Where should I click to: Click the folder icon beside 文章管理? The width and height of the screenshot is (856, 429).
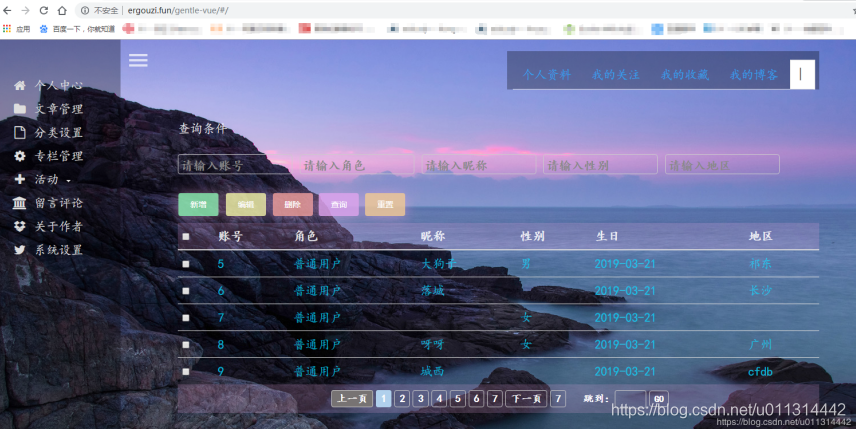pyautogui.click(x=20, y=109)
